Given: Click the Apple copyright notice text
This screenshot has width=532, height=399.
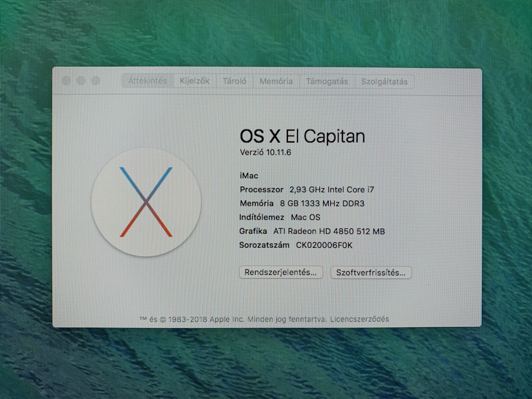Looking at the screenshot, I should coord(233,319).
